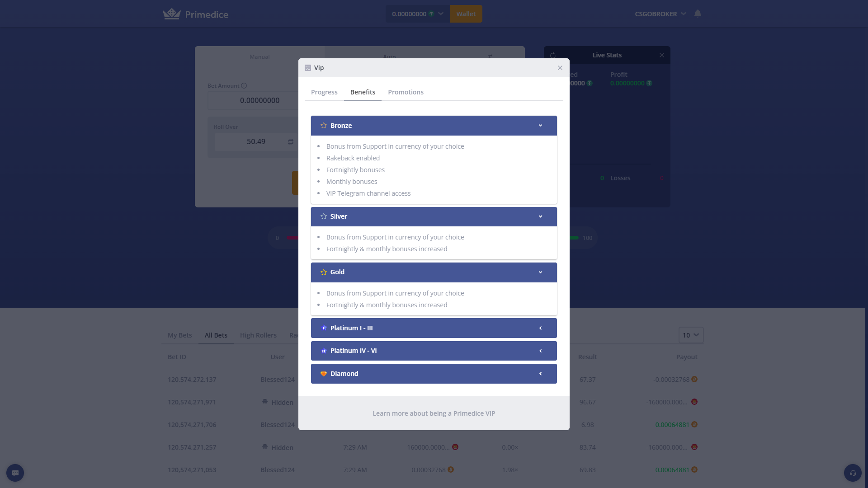The width and height of the screenshot is (868, 488).
Task: Click the roll slider's 0 end label
Action: (x=277, y=238)
